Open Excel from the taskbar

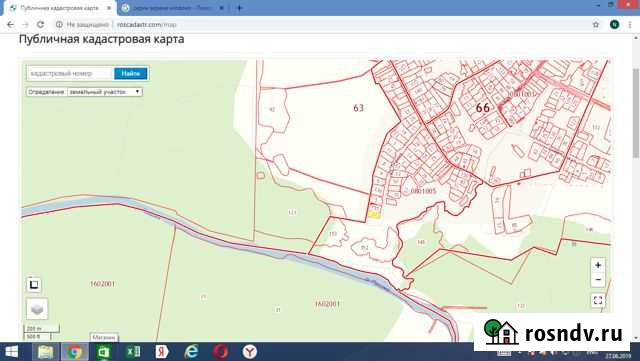pos(133,352)
